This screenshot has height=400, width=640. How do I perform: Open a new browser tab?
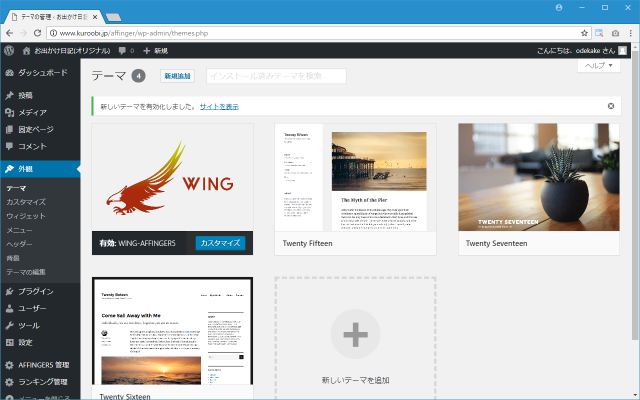point(113,17)
